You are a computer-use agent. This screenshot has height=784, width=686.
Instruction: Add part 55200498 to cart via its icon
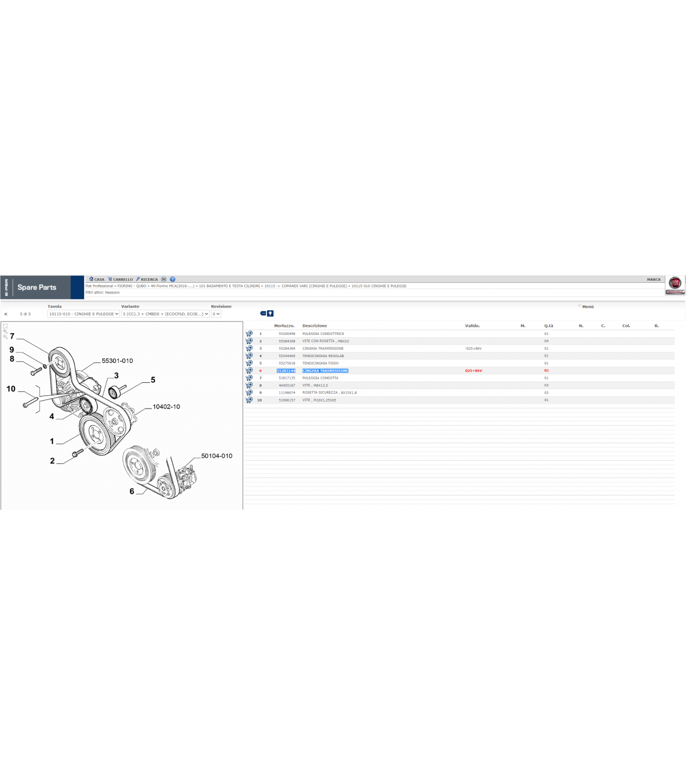coord(249,334)
